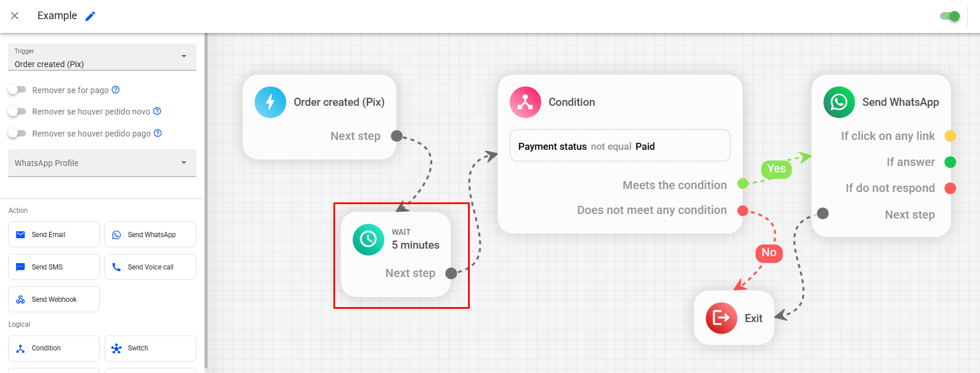Open the Trigger dropdown showing Order created (Pix)
The width and height of the screenshot is (980, 373).
(x=102, y=58)
